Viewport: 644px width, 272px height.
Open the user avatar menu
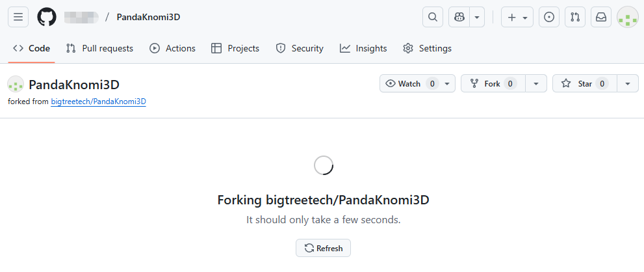coord(627,17)
